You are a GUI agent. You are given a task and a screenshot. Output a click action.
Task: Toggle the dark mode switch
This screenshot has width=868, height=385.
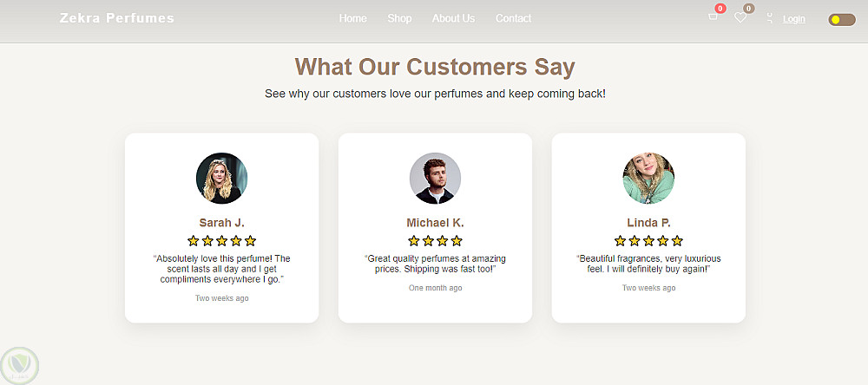click(x=841, y=19)
